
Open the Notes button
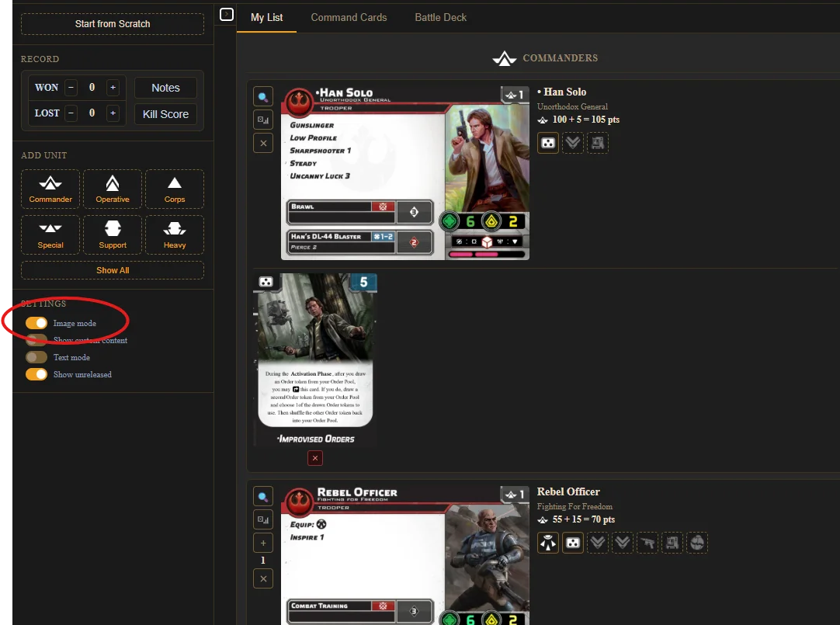[x=165, y=87]
